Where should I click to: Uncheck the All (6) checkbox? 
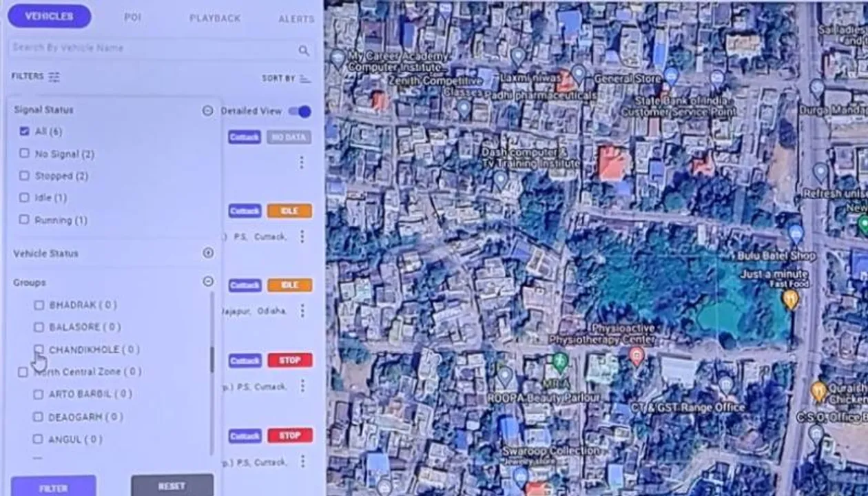click(x=25, y=131)
